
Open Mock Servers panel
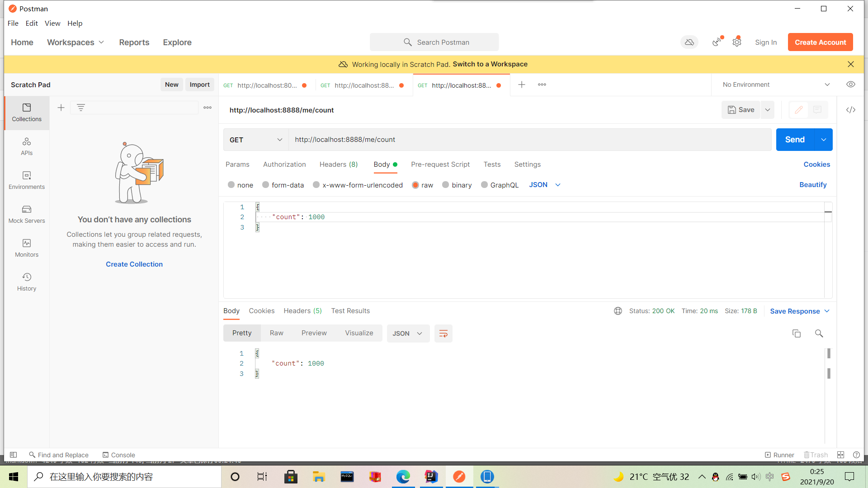[26, 214]
